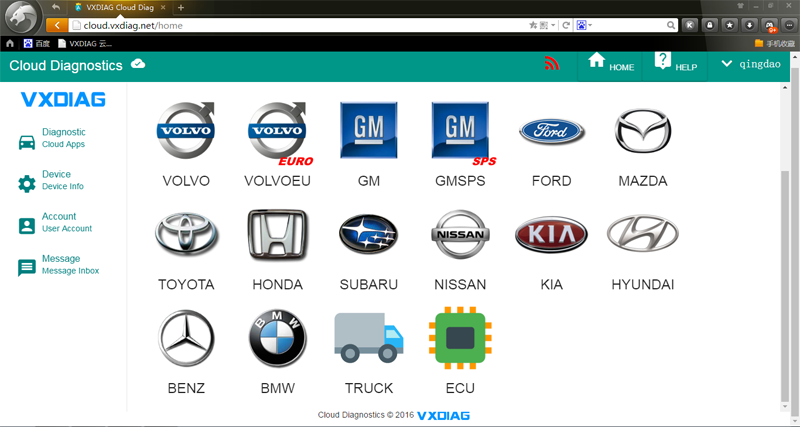Screen dimensions: 800x427
Task: Click the cloud icon beside Cloud Diagnostics
Action: tap(138, 64)
